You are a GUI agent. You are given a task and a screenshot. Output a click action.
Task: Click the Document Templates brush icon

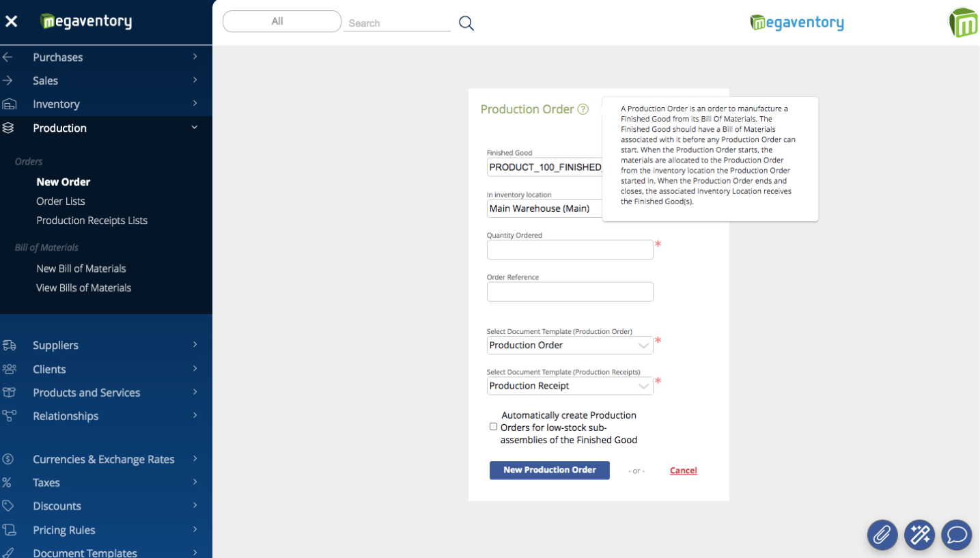tap(8, 553)
